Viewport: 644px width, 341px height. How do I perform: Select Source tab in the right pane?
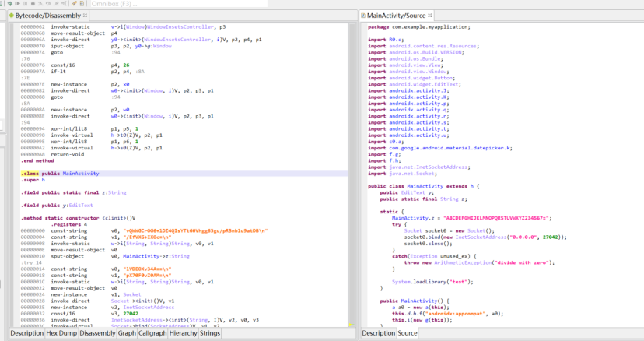408,333
